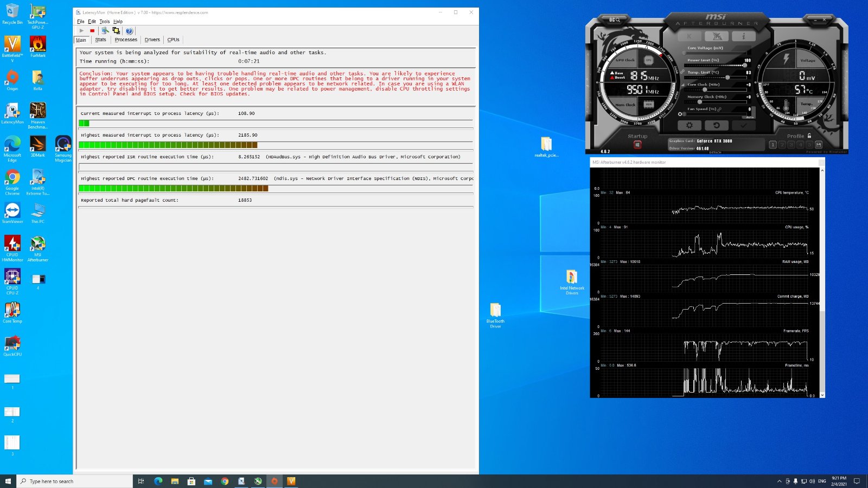Open Google Chrome from the taskbar
The image size is (868, 488).
pos(225,481)
